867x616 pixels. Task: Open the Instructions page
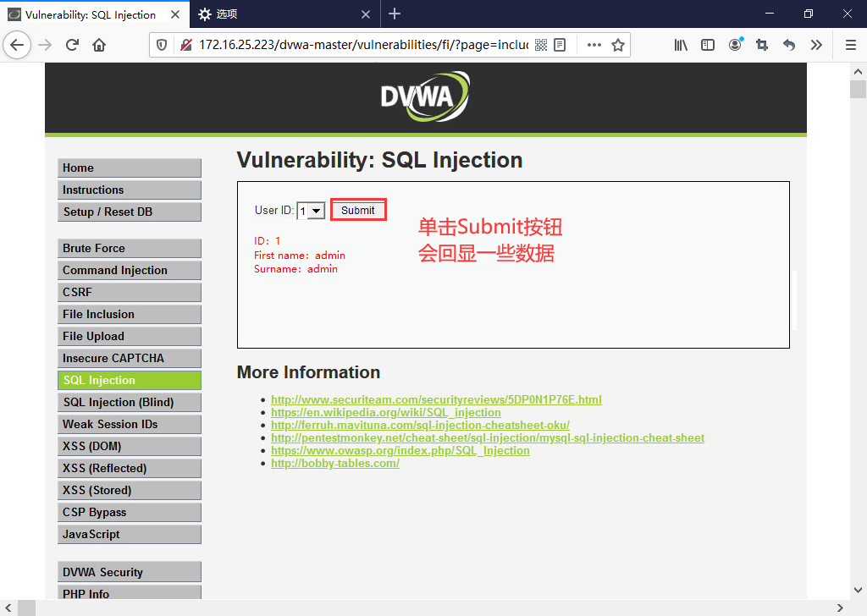click(x=130, y=190)
